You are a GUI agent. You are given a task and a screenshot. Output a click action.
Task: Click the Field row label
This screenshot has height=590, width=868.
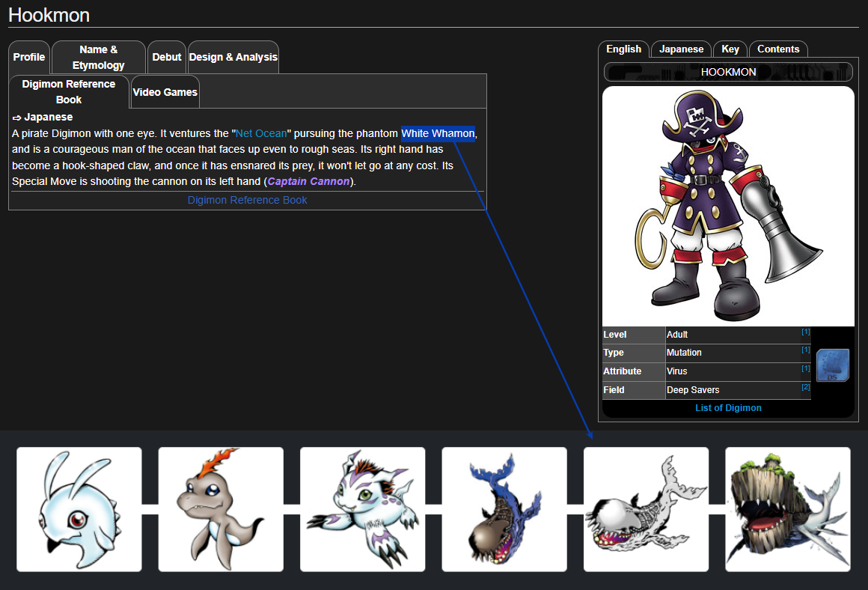point(614,390)
